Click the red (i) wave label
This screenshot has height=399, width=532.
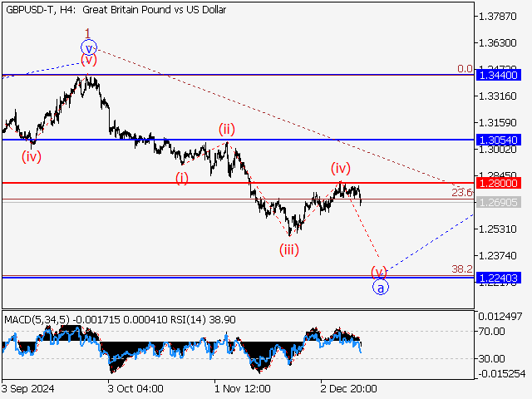click(182, 177)
